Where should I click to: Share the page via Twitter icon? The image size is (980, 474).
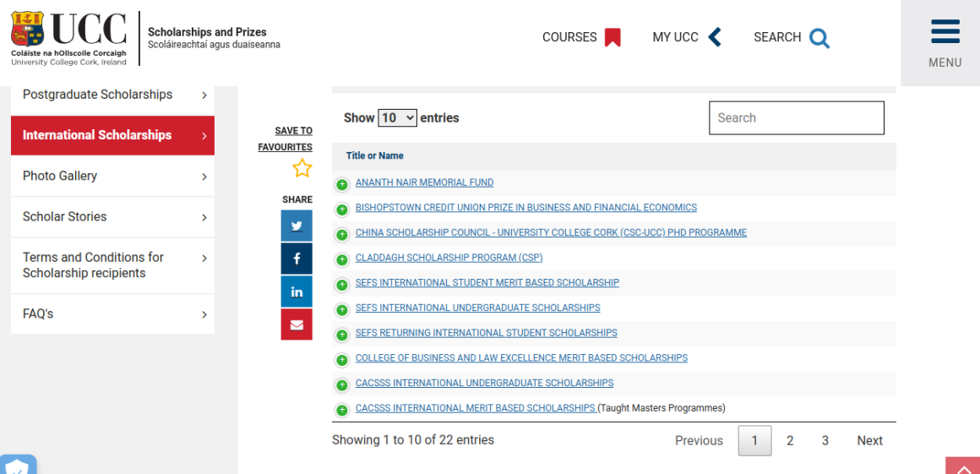(297, 226)
